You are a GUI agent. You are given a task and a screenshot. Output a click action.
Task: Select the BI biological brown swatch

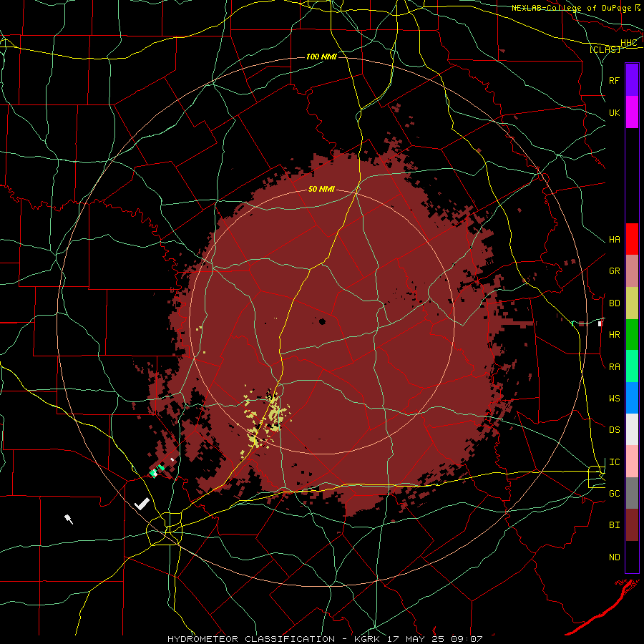coord(632,525)
